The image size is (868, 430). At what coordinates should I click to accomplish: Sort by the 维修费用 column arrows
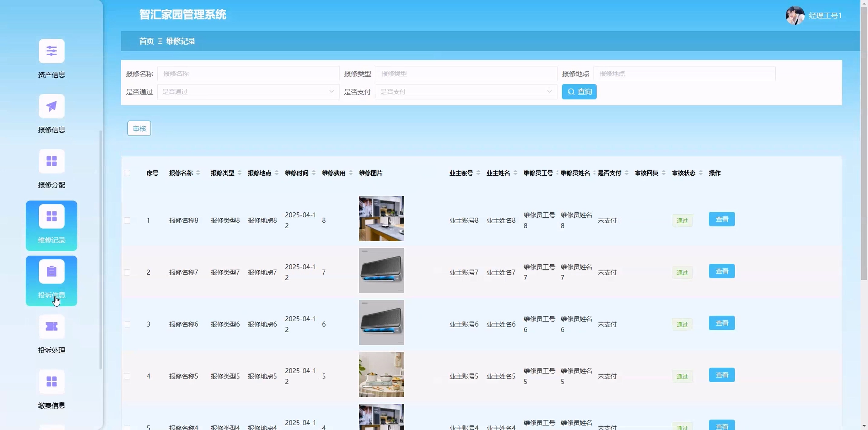[351, 173]
